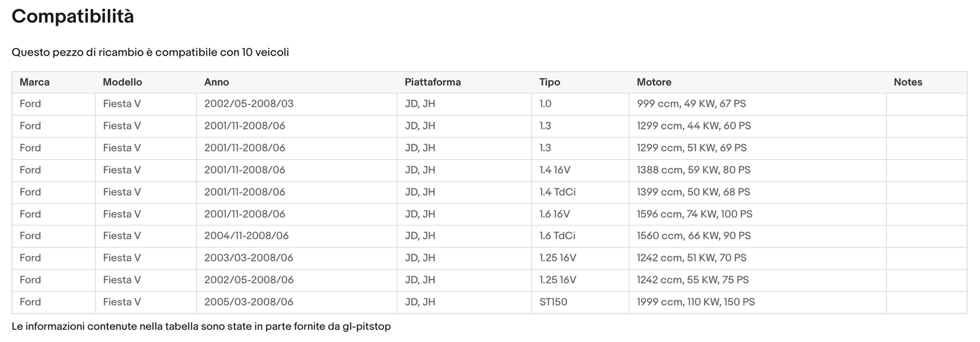Click the Compatibilità section heading
Viewport: 980px width, 342px height.
coord(73,17)
